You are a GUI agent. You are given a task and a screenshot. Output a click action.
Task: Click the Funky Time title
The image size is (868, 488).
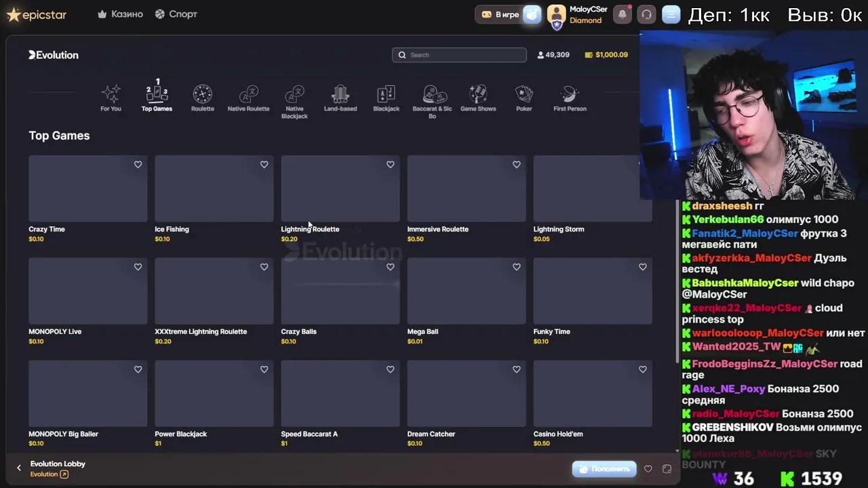click(x=551, y=331)
